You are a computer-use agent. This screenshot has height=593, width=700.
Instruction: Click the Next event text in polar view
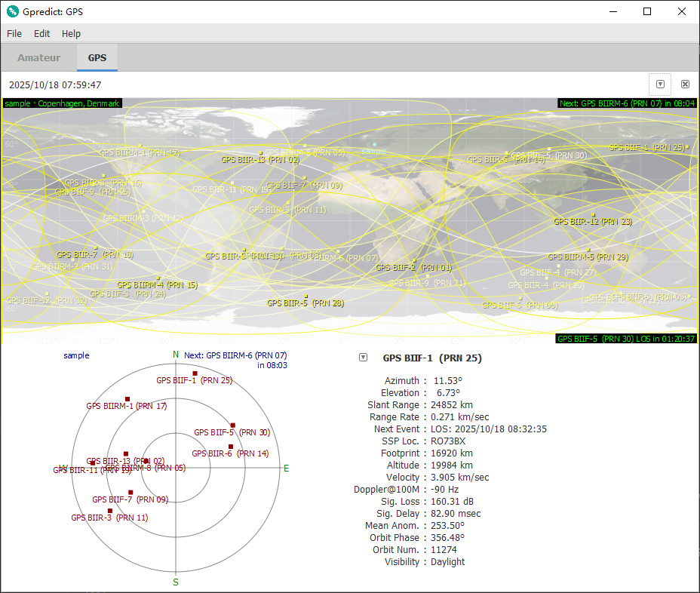click(235, 361)
